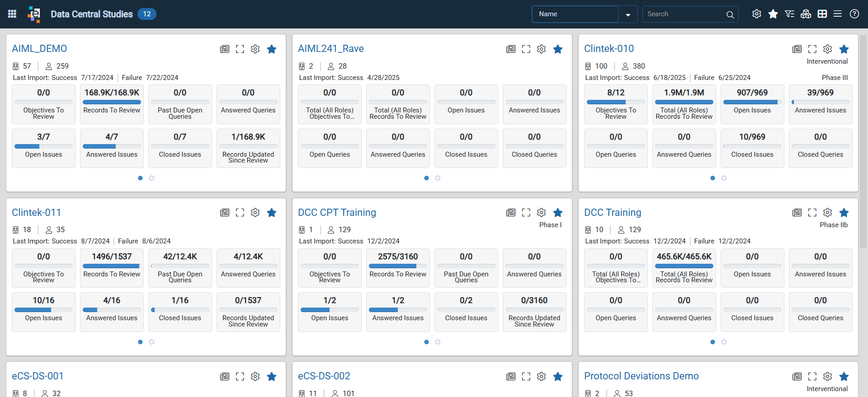Toggle AIML_DEMO favorite star

[272, 49]
